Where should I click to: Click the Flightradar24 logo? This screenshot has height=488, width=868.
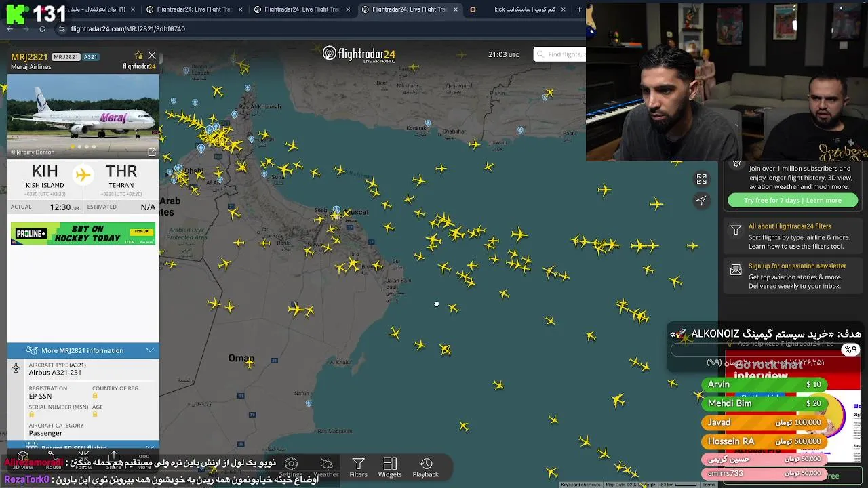359,54
